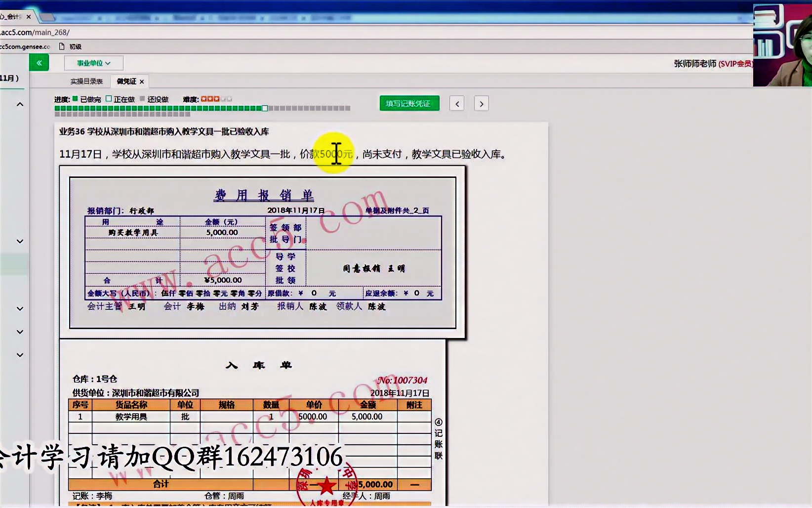Open the 事业单位 dropdown
Screen dimensions: 812x508
coord(93,63)
